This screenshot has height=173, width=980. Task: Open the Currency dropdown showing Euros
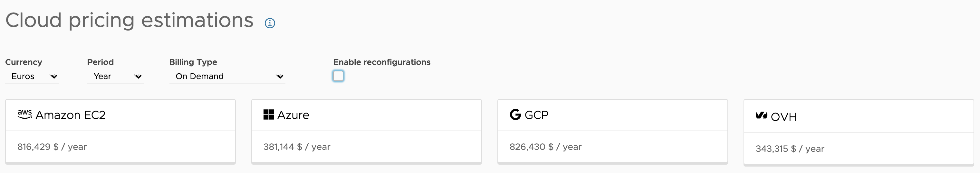point(32,76)
